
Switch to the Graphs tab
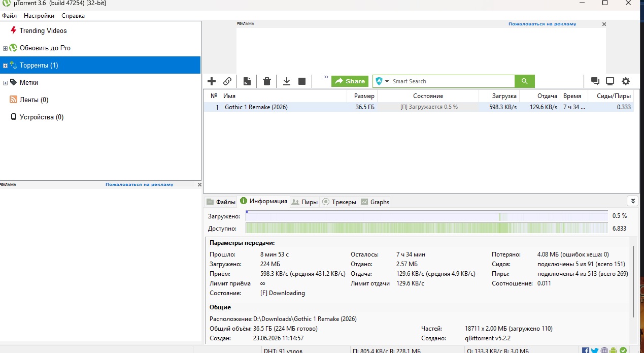[375, 202]
